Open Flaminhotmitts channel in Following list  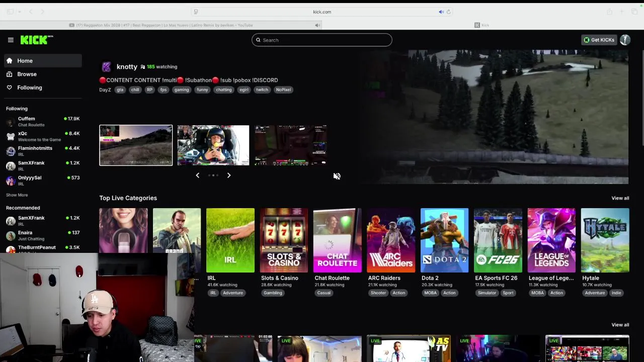click(x=43, y=151)
